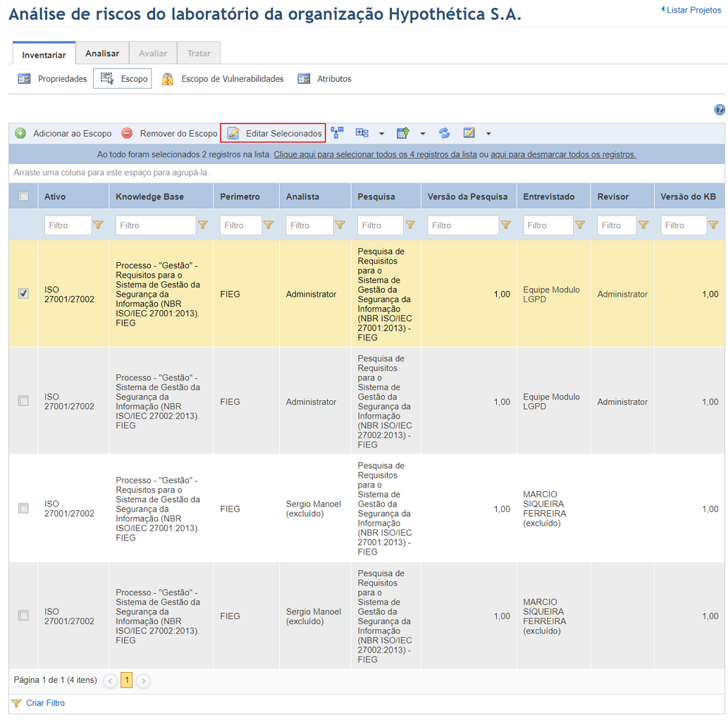The width and height of the screenshot is (728, 720).
Task: Go to page 1 in pagination
Action: [x=127, y=680]
